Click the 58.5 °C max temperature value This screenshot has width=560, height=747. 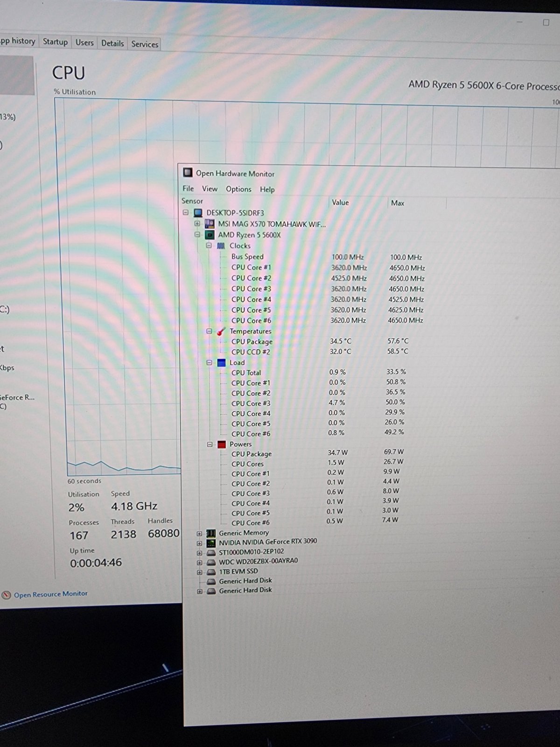pyautogui.click(x=398, y=351)
